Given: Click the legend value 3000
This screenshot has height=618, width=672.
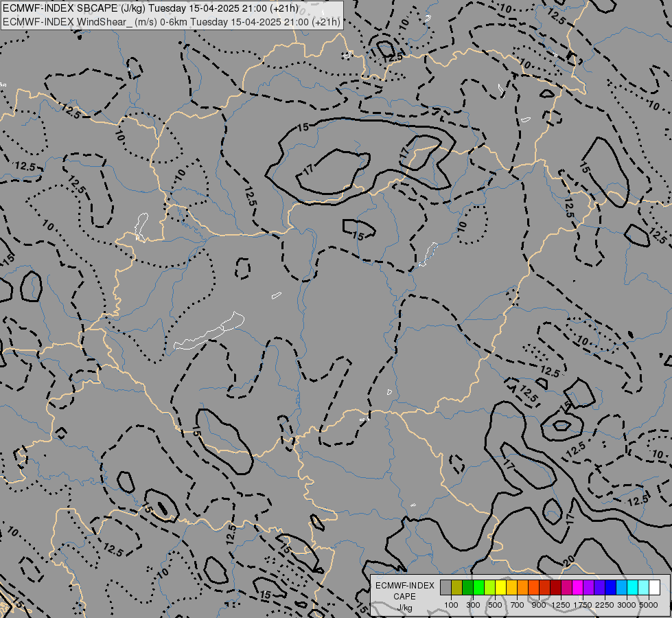Looking at the screenshot, I should click(627, 605).
